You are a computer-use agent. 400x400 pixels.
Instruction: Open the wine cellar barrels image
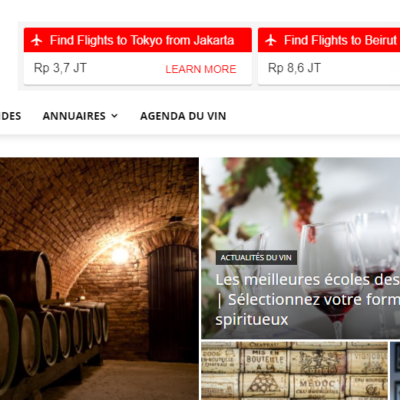pyautogui.click(x=99, y=279)
